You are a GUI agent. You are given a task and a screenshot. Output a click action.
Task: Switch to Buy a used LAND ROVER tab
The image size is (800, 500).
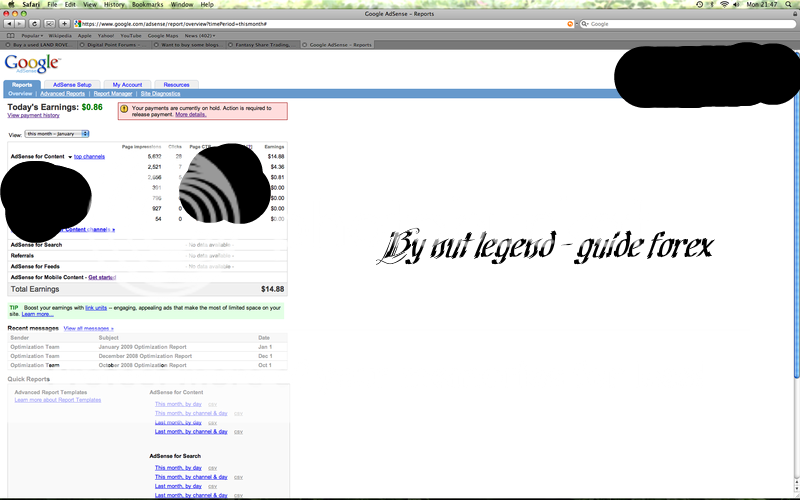39,45
